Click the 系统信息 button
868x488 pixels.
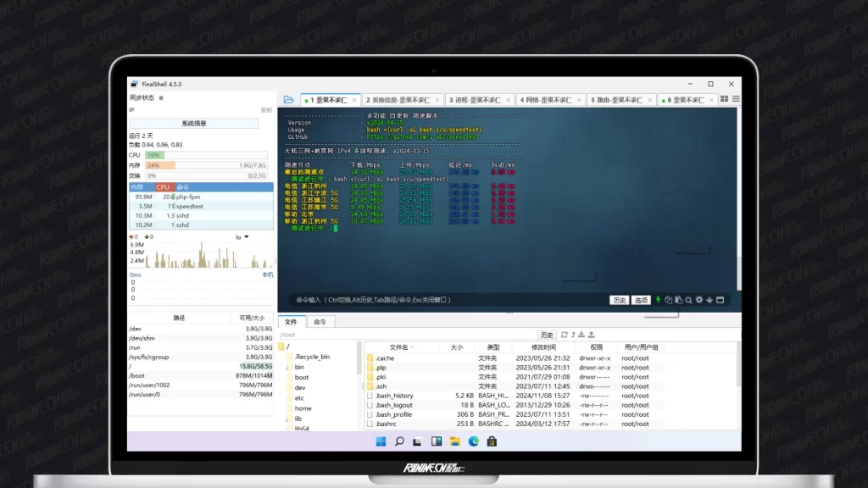click(x=193, y=124)
